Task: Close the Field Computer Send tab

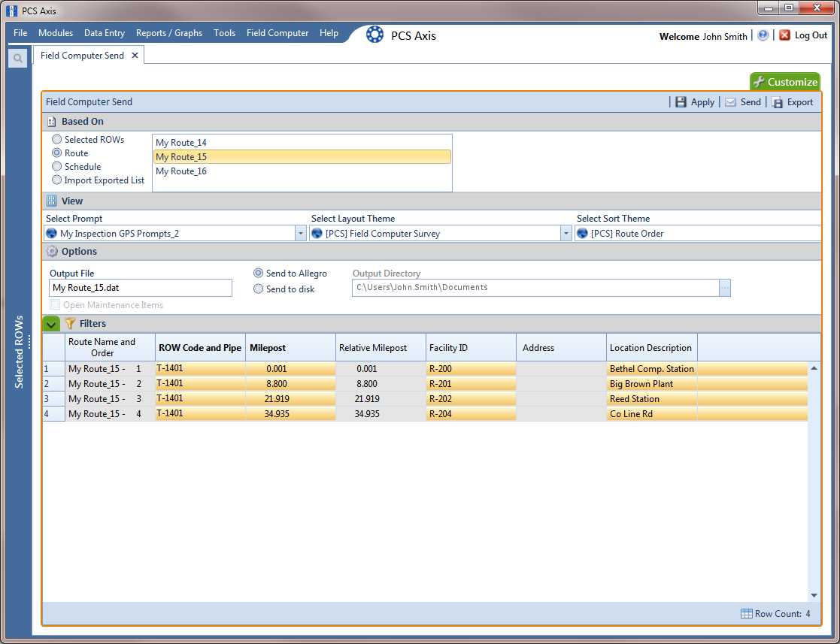Action: [x=135, y=55]
